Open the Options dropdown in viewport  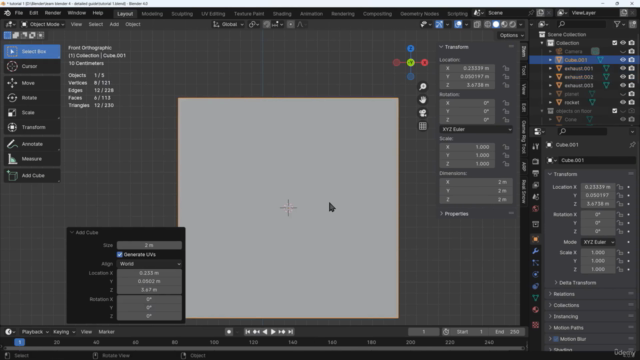click(x=511, y=36)
